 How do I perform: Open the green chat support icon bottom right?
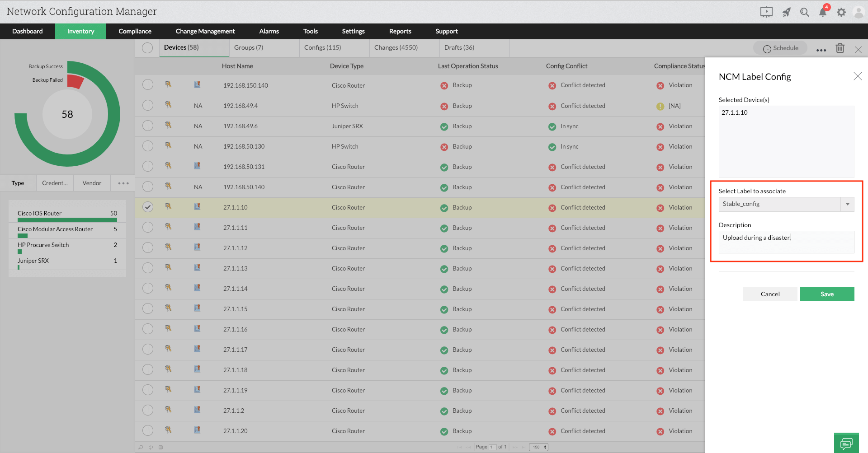tap(846, 443)
